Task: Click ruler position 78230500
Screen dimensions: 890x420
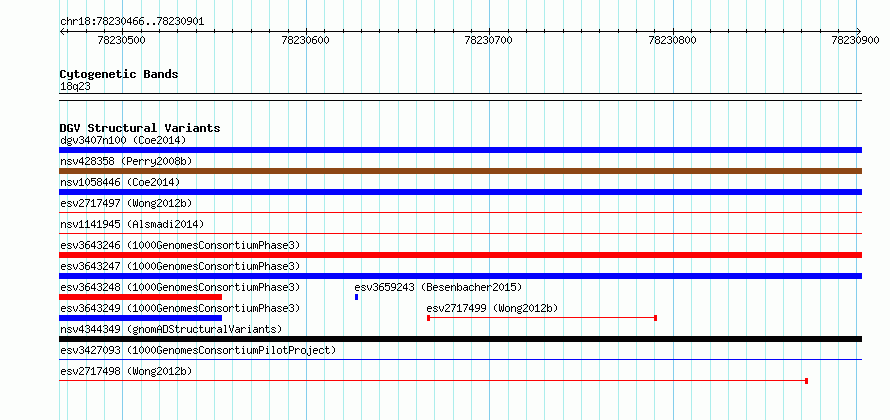Action: coord(121,40)
